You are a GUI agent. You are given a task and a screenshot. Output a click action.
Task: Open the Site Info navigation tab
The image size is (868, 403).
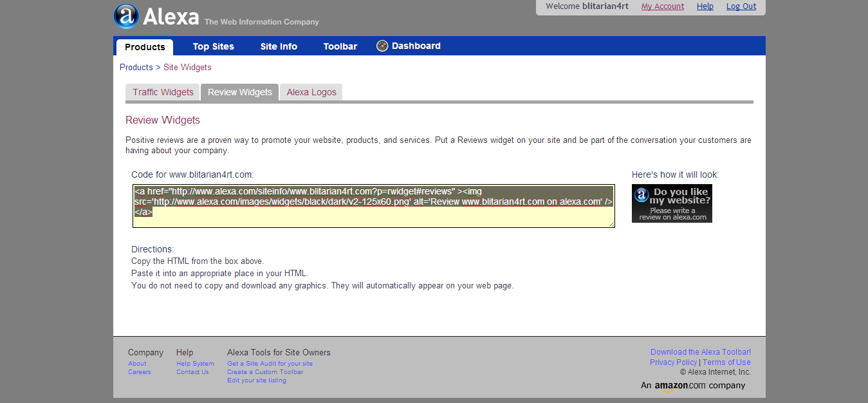click(279, 46)
